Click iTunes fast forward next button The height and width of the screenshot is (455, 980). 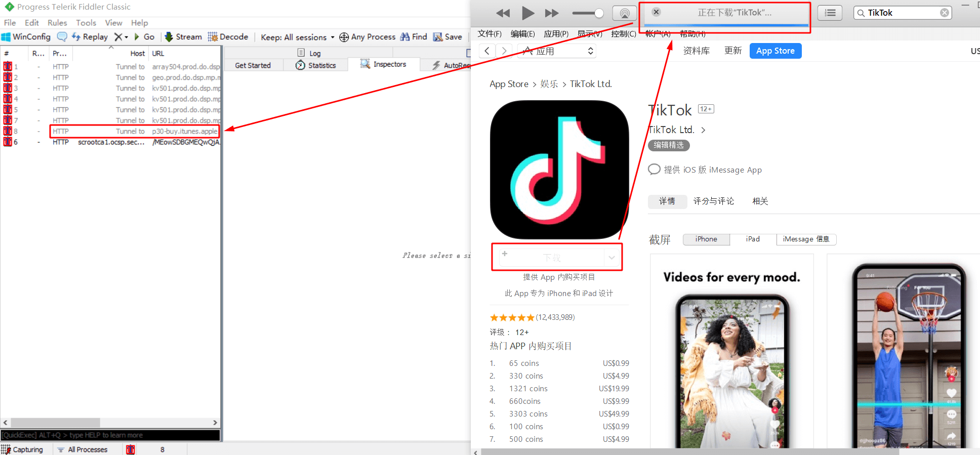[552, 13]
